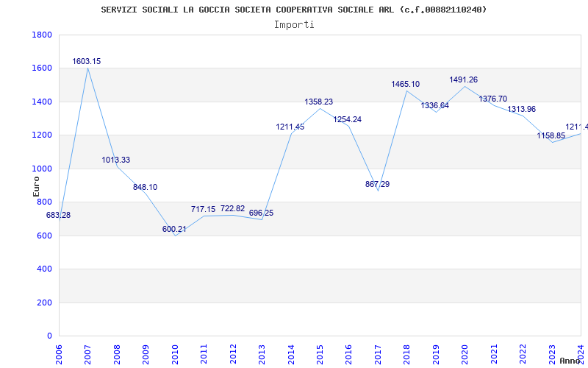Click y-axis value 400
Viewport: 588px width, 368px height.
(44, 269)
